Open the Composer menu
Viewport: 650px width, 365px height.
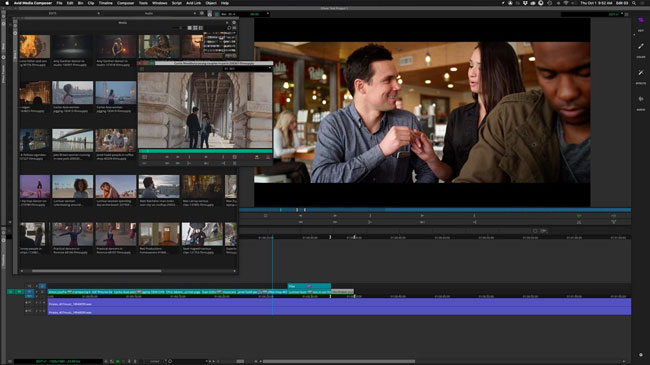click(x=125, y=3)
